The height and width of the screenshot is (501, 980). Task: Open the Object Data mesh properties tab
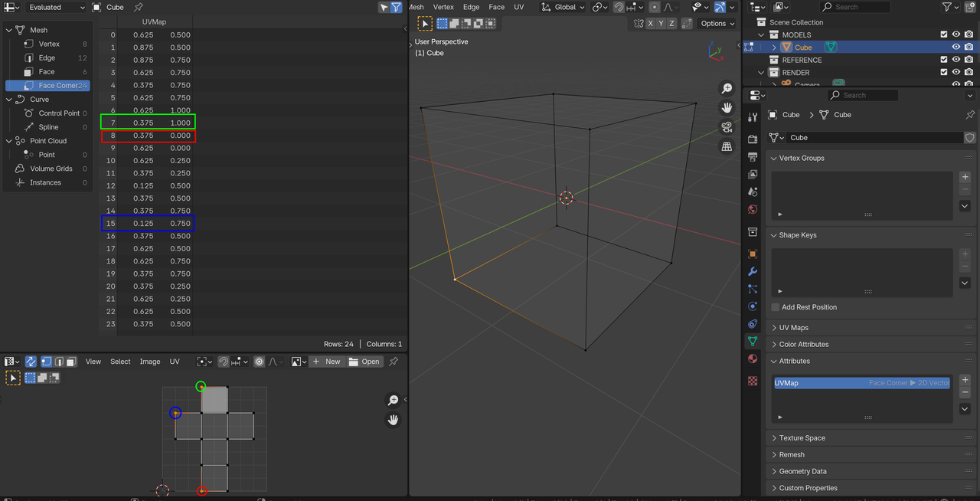(x=753, y=342)
